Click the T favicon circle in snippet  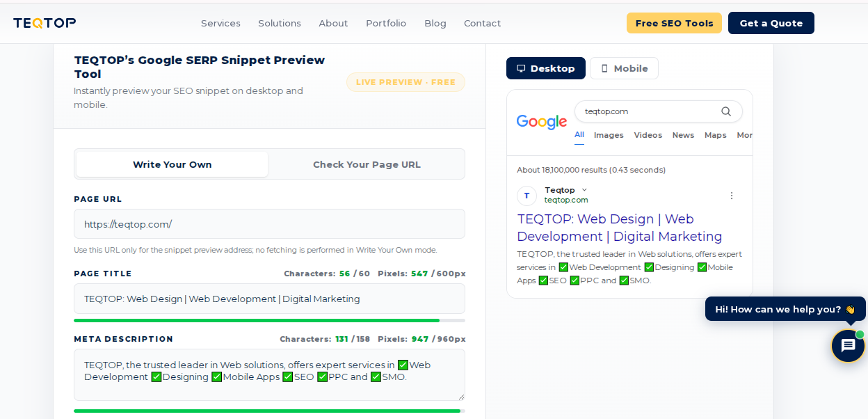(527, 196)
